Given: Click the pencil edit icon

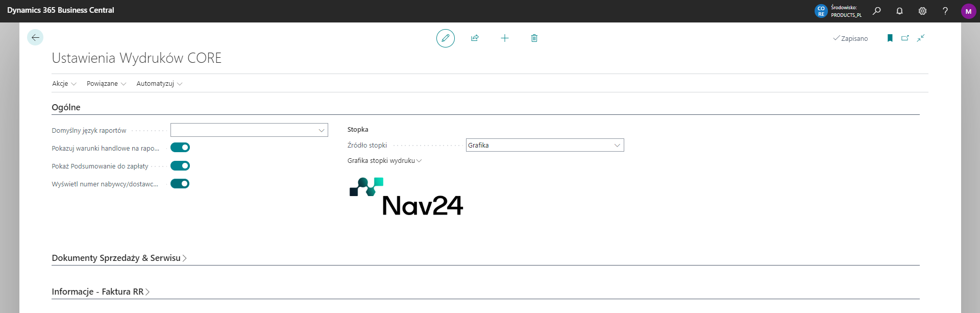Looking at the screenshot, I should (x=445, y=38).
